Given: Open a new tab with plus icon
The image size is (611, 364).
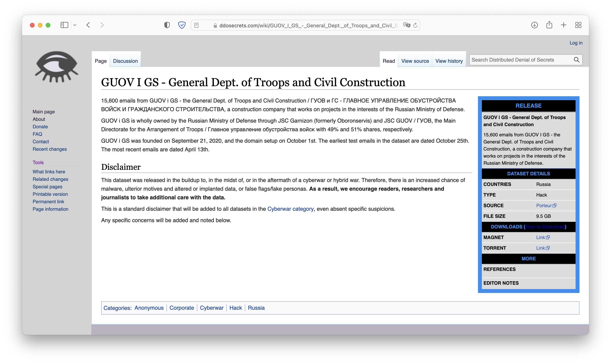Looking at the screenshot, I should point(564,25).
